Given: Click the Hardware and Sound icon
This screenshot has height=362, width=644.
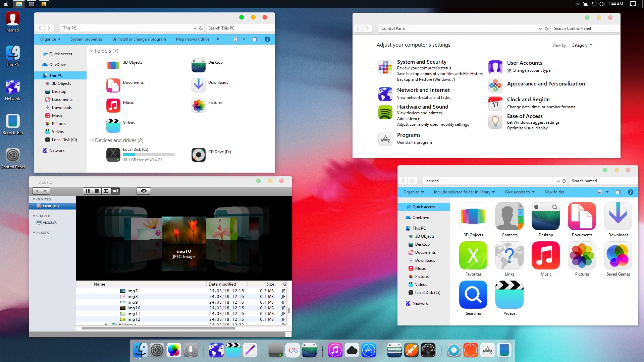Looking at the screenshot, I should [x=385, y=112].
